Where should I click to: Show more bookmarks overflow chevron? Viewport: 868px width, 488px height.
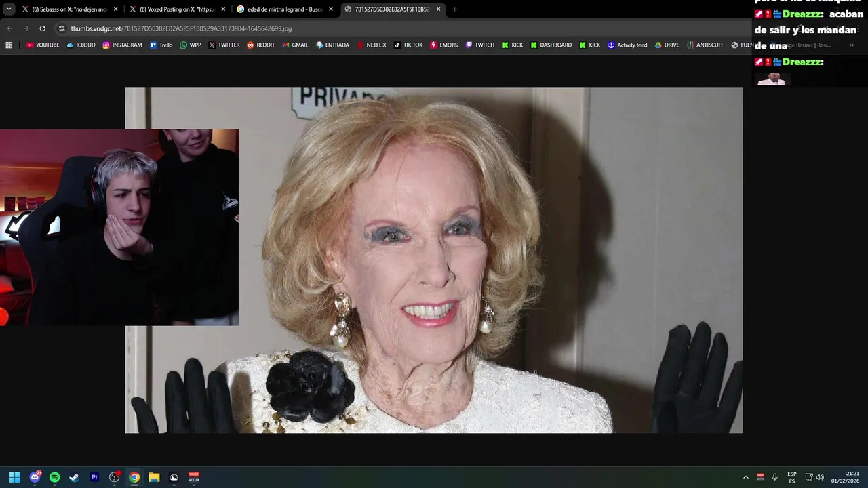[852, 45]
